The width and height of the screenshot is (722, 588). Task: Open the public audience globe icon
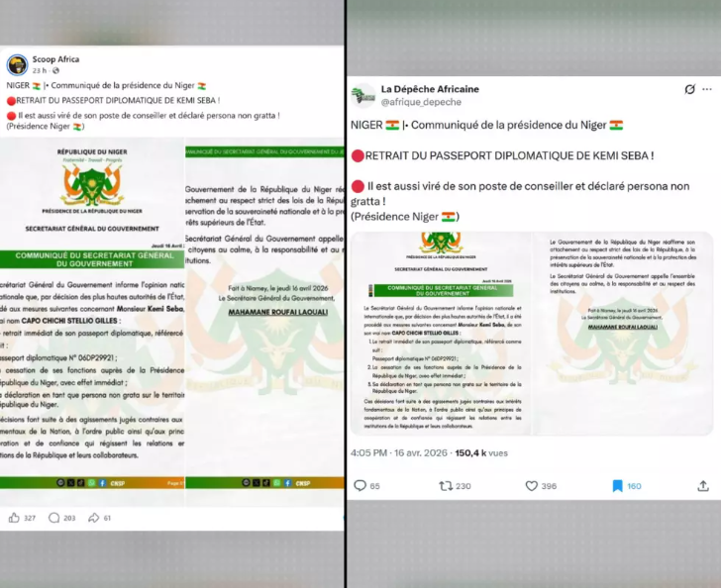[55, 70]
